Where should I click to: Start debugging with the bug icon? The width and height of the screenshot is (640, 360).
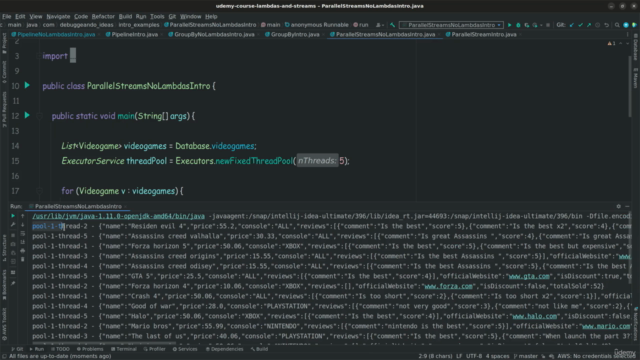(x=518, y=25)
